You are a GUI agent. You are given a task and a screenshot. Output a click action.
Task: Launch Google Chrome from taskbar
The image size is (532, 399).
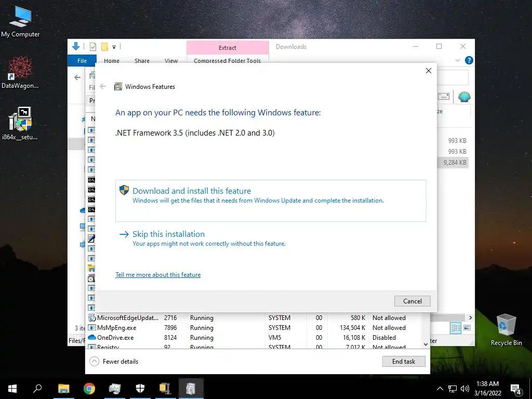89,389
